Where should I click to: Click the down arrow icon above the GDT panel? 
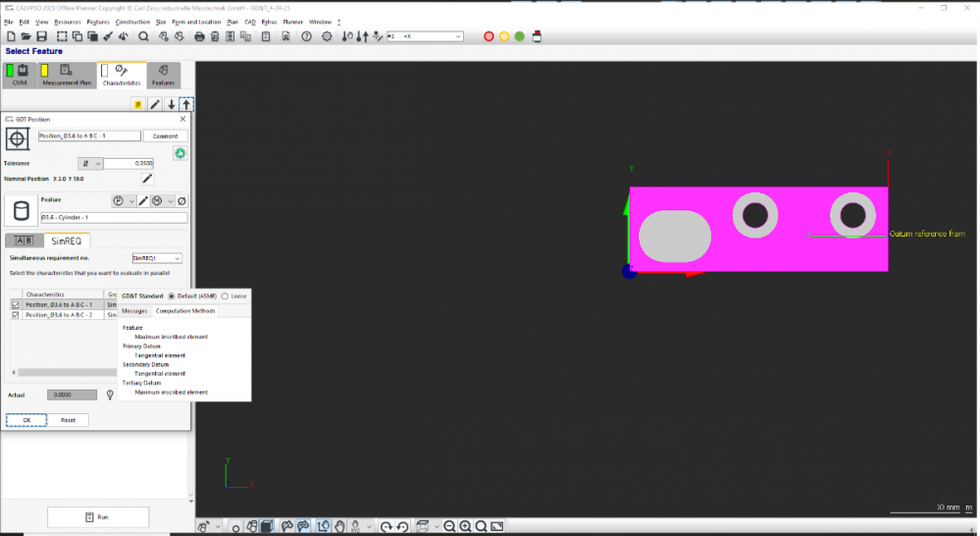click(x=171, y=104)
